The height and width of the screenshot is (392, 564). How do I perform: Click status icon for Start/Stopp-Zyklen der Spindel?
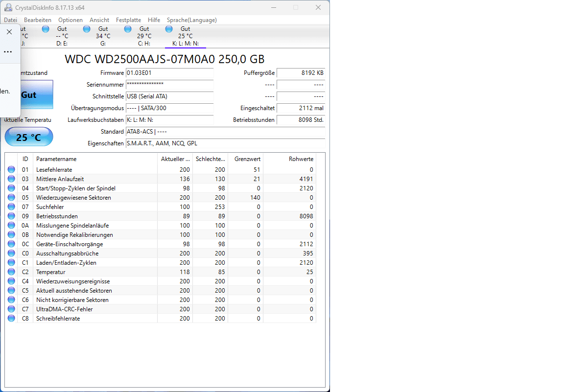coord(12,188)
